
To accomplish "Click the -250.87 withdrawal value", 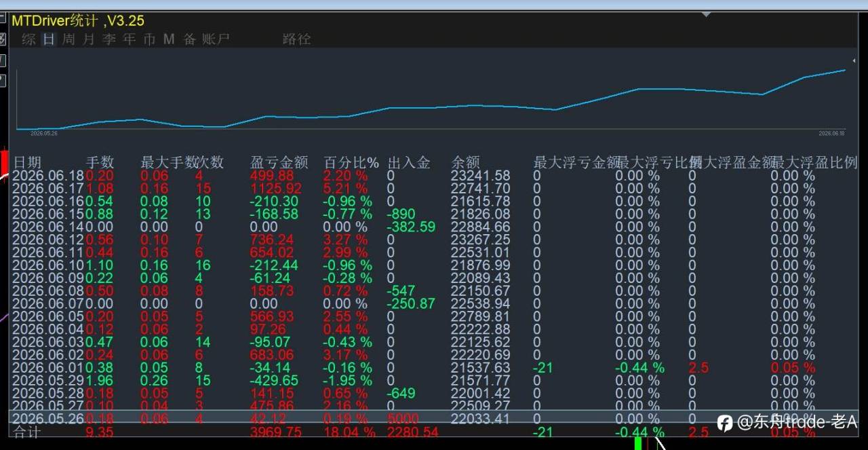I will pos(411,304).
